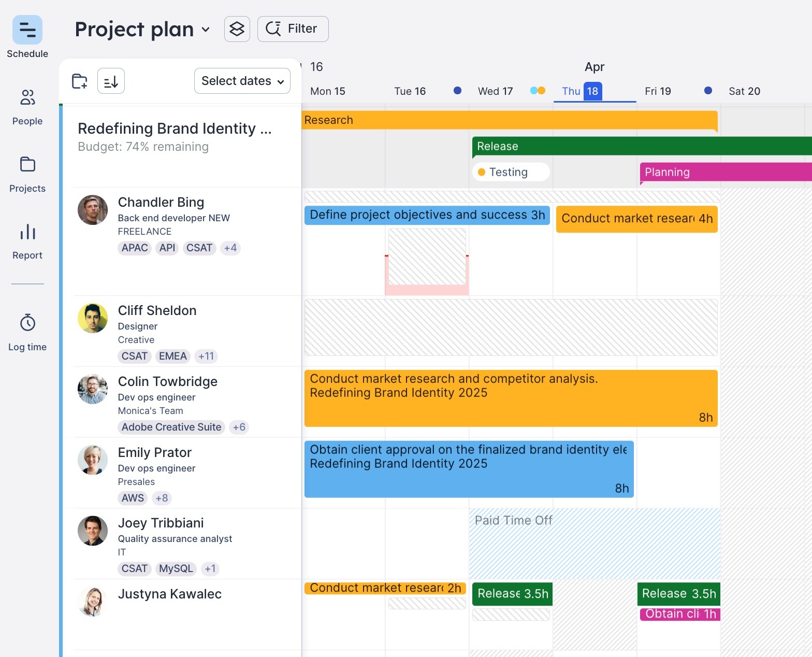The height and width of the screenshot is (657, 812).
Task: Click Cliff Sheldon's avatar photo
Action: [x=93, y=318]
